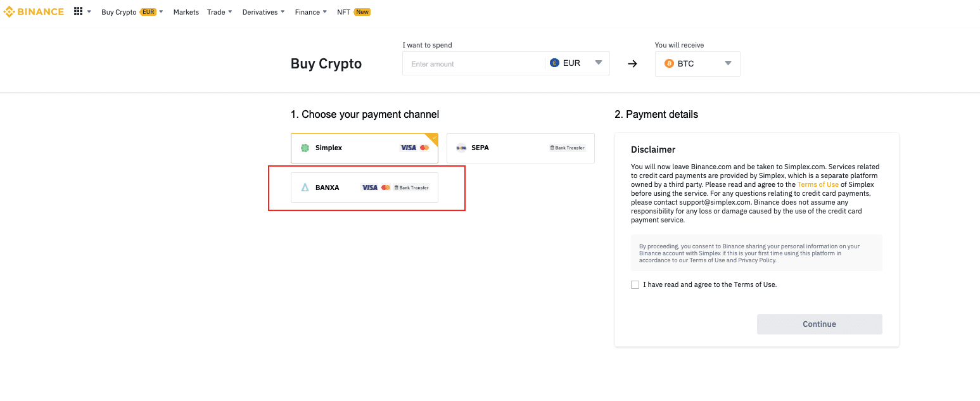Click the arrow between spend and receive
This screenshot has width=980, height=401.
click(632, 64)
